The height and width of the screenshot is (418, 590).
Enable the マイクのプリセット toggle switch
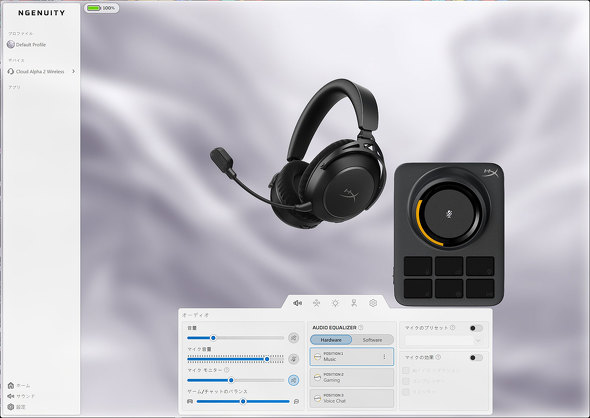(x=476, y=328)
